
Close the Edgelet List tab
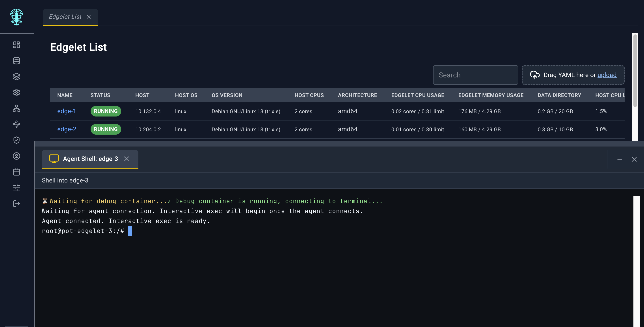pos(89,17)
